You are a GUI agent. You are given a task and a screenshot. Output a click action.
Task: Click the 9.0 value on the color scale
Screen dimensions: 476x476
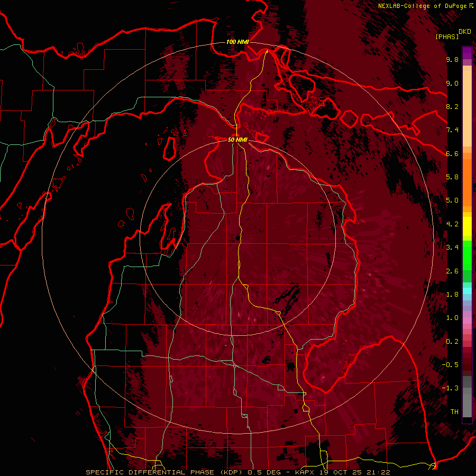tap(452, 84)
